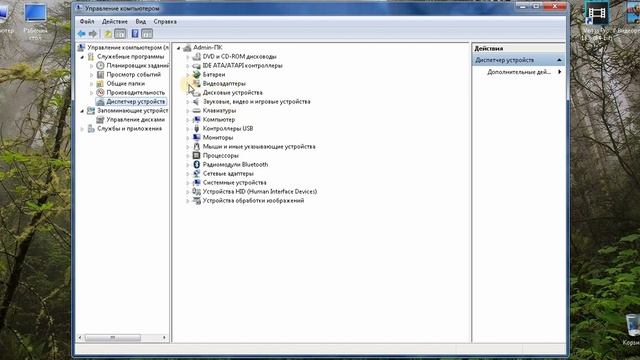Select Запоминающие устройства node
This screenshot has width=640, height=360.
point(132,111)
